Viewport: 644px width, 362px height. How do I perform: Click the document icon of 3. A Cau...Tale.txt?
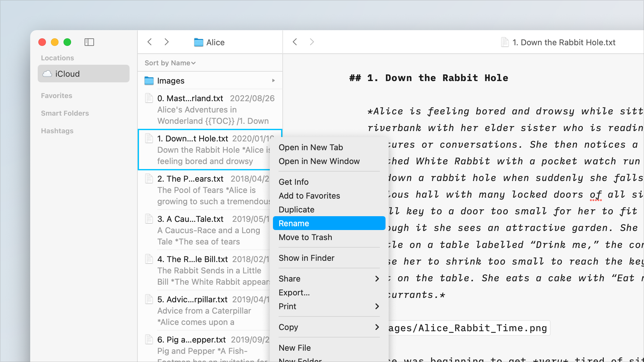(x=149, y=219)
